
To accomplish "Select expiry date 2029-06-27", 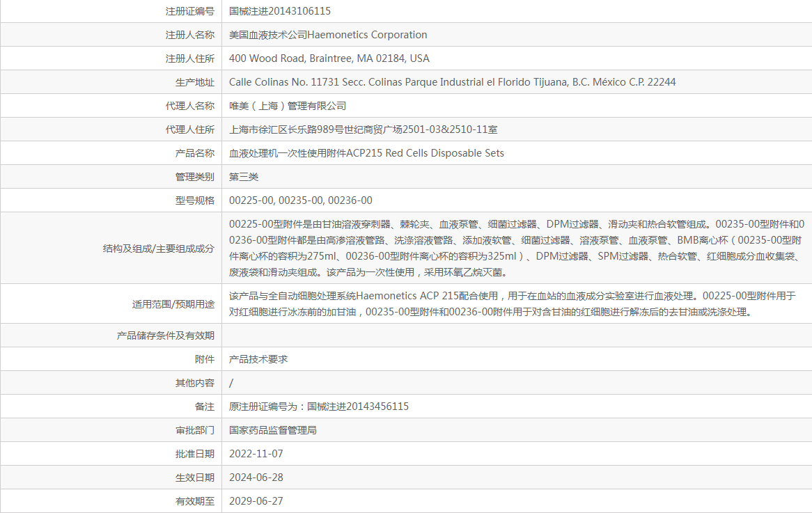I will (256, 501).
